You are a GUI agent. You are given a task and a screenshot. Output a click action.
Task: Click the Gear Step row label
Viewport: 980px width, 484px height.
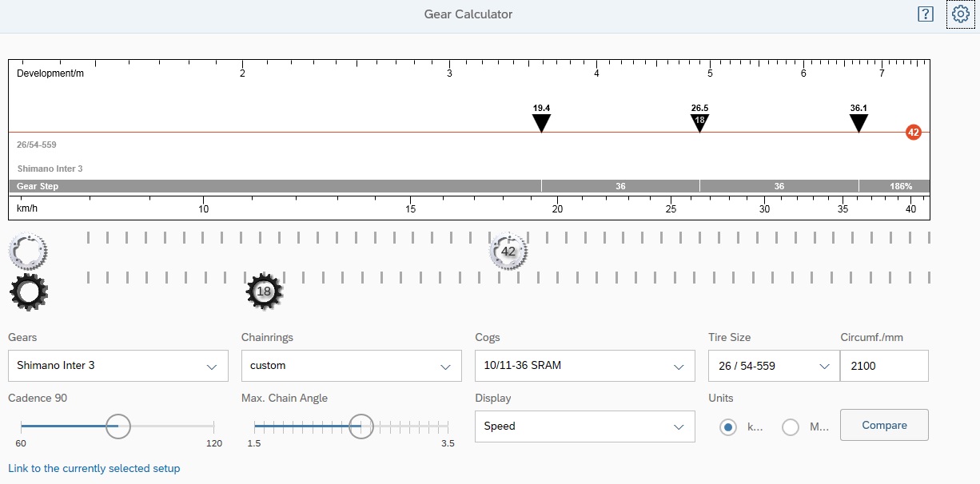[38, 186]
